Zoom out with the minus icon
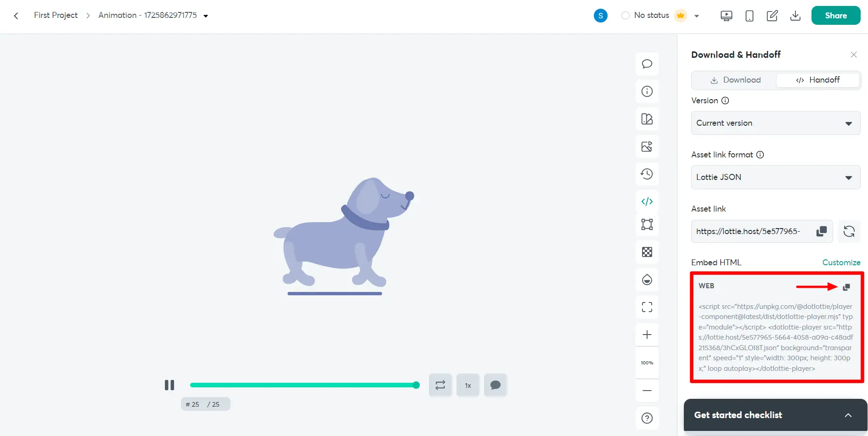868x436 pixels. pos(647,391)
